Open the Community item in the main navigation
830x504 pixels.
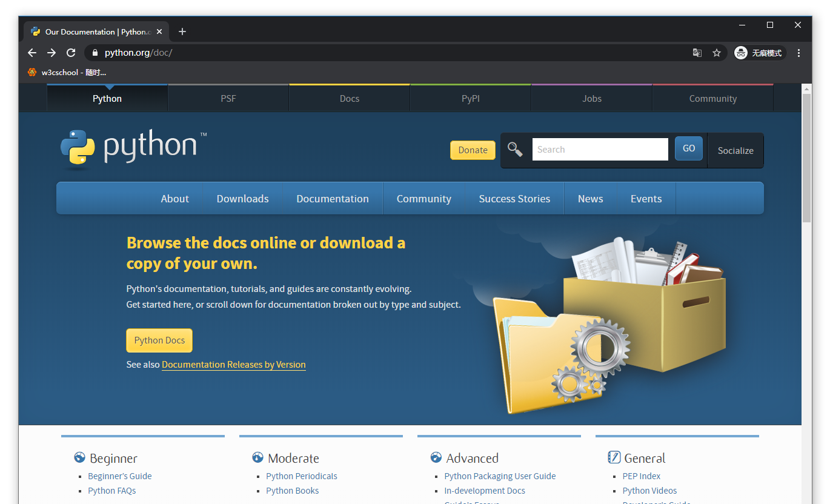pos(424,199)
